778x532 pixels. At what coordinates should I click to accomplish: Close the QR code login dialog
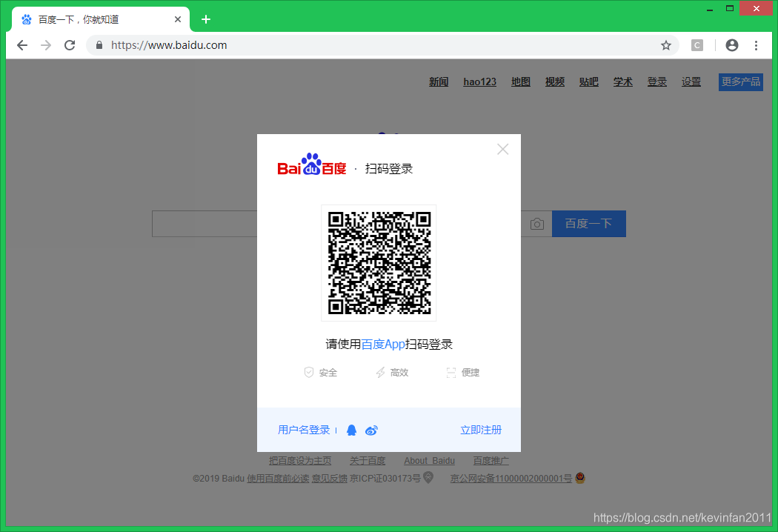tap(502, 149)
